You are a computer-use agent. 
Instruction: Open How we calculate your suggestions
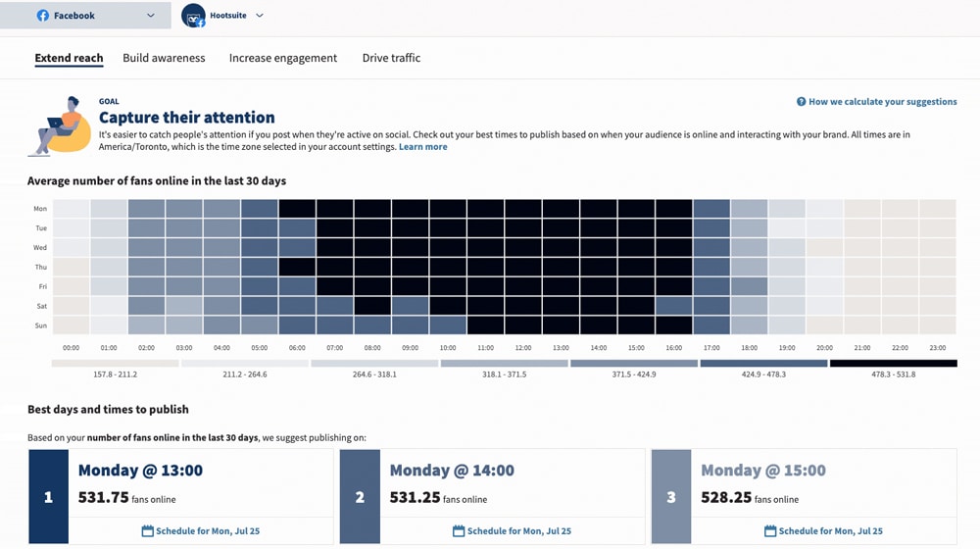[x=882, y=102]
